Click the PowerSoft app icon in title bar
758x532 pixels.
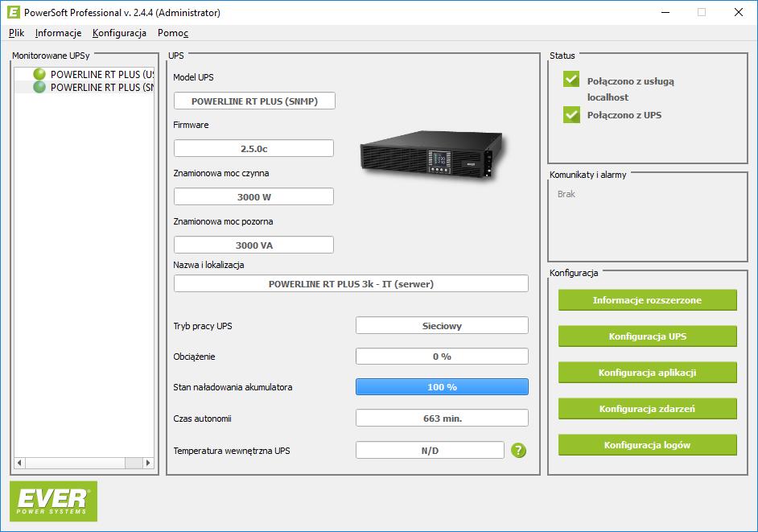[x=14, y=12]
